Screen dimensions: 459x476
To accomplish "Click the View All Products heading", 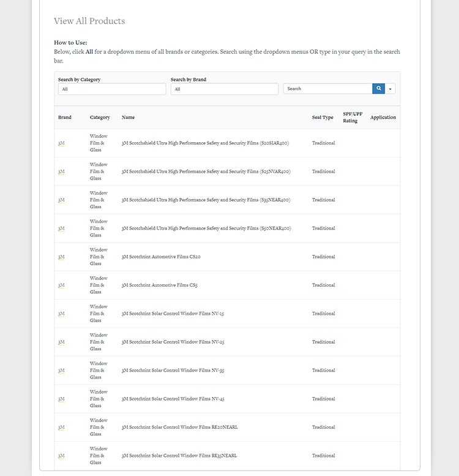I will click(89, 21).
